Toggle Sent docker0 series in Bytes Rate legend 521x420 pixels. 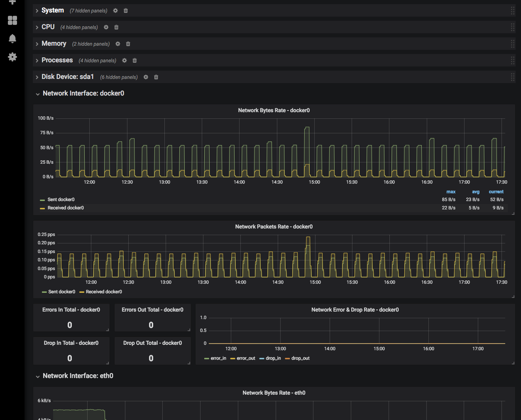point(61,200)
